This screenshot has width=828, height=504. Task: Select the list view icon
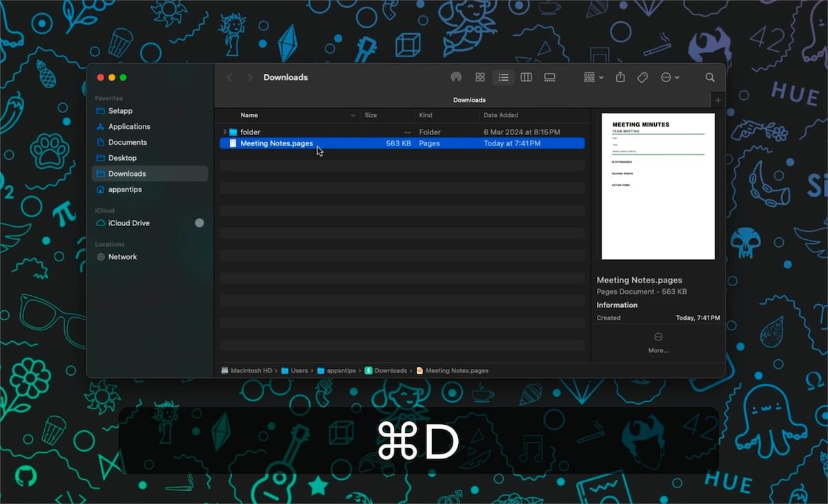click(503, 77)
